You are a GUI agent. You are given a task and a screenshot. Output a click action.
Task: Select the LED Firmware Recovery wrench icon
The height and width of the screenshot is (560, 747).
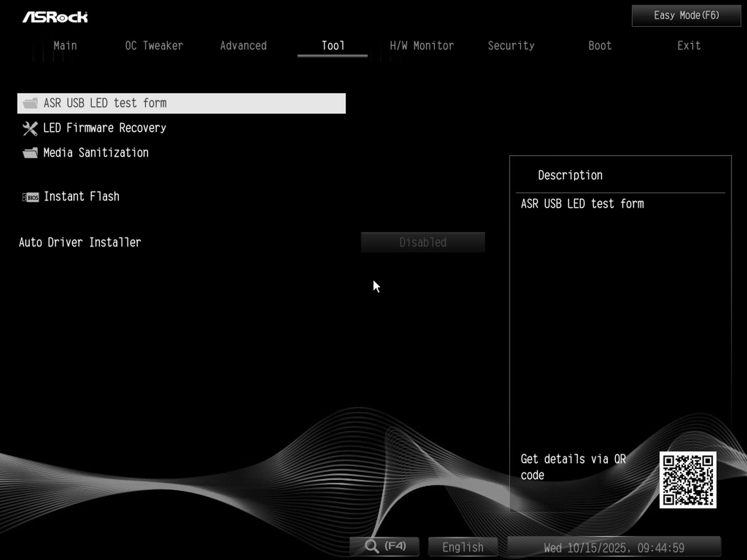[30, 128]
